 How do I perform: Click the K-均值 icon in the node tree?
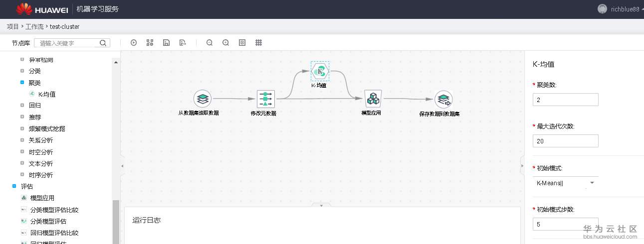tap(32, 94)
